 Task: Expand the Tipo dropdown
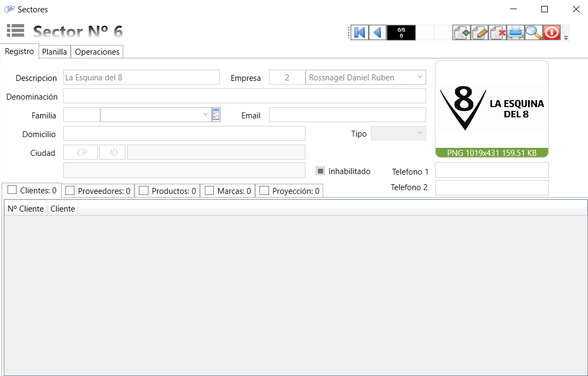pos(420,133)
